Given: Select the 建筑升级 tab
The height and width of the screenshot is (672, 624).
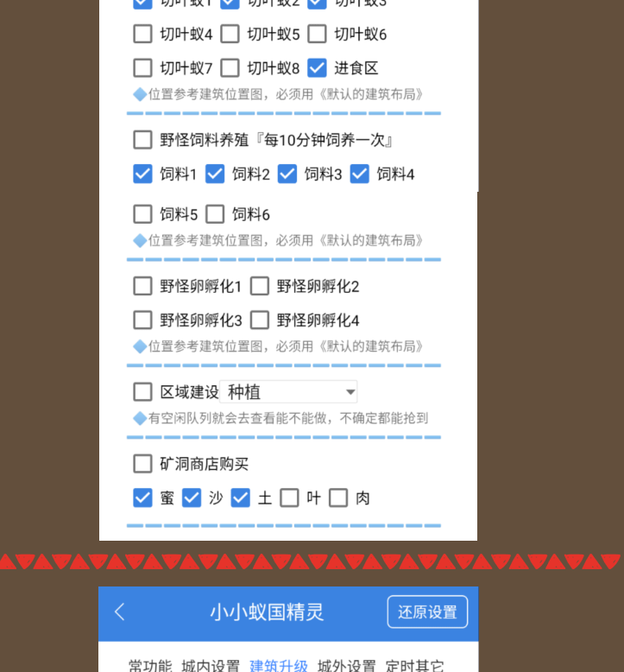Looking at the screenshot, I should (x=279, y=666).
